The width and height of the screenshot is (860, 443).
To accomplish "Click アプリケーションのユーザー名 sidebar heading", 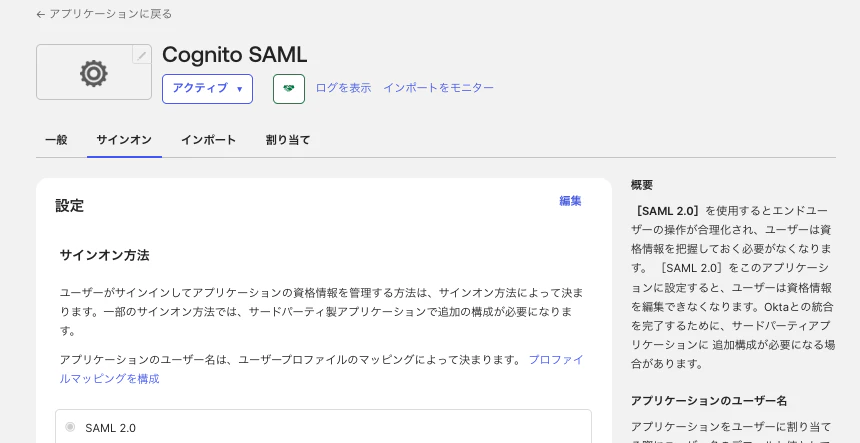I will [x=709, y=401].
